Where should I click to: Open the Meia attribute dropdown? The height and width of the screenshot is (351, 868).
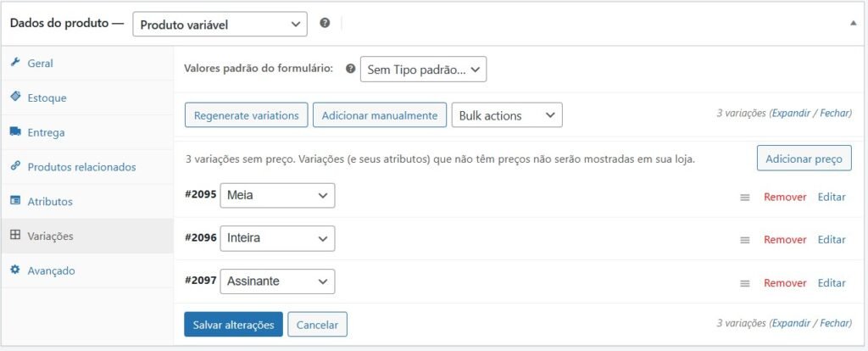pyautogui.click(x=277, y=196)
